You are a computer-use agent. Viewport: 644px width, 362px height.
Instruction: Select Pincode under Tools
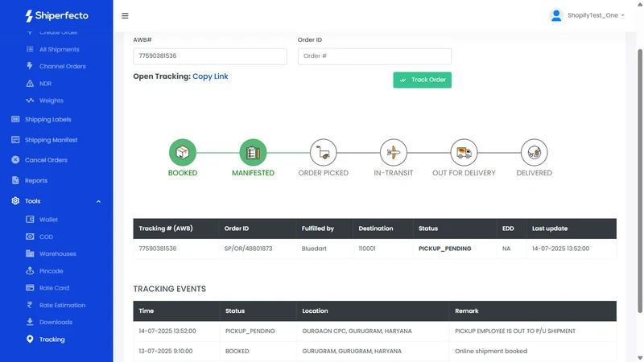(52, 271)
